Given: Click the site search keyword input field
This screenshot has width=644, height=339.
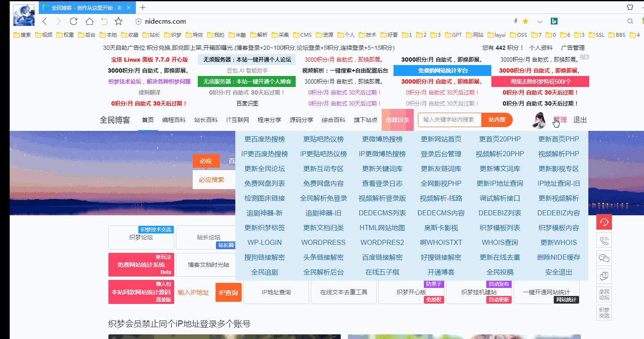Looking at the screenshot, I should 450,120.
